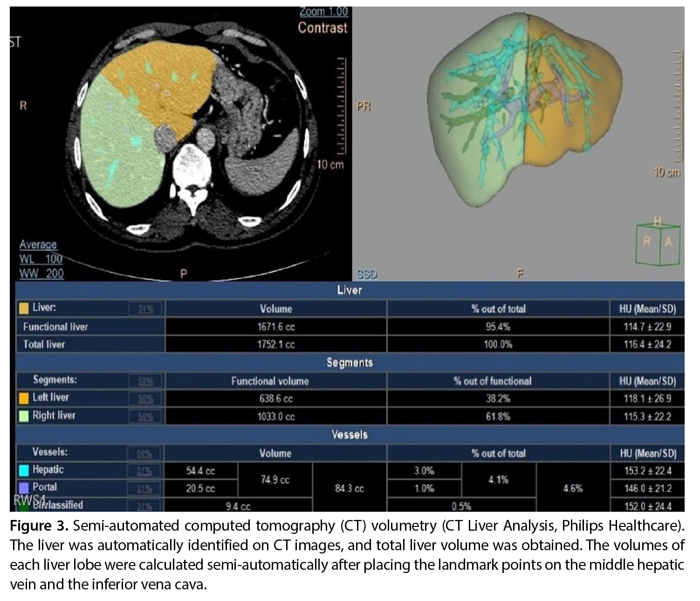Click the portal vessel volume 20.5 cc

click(x=200, y=489)
